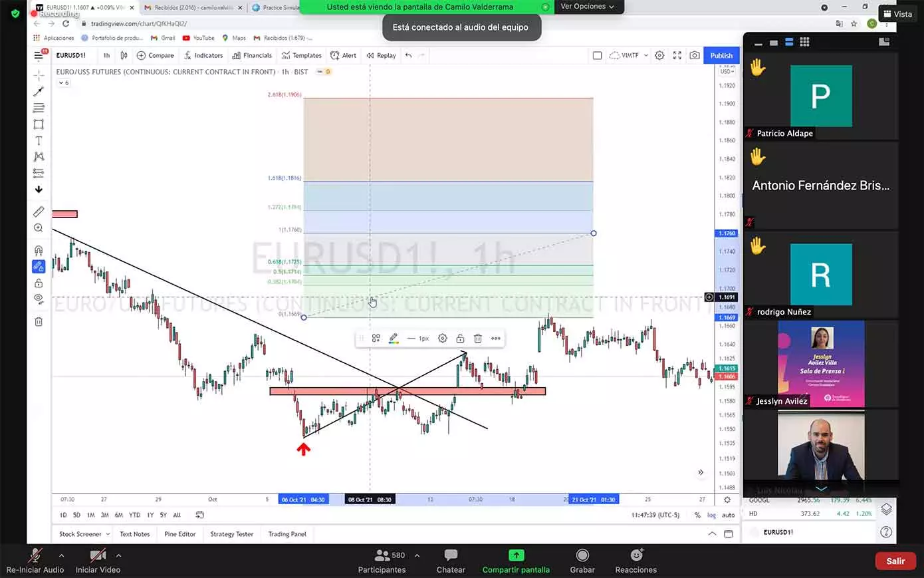Change the candlestick chart style

click(x=124, y=55)
